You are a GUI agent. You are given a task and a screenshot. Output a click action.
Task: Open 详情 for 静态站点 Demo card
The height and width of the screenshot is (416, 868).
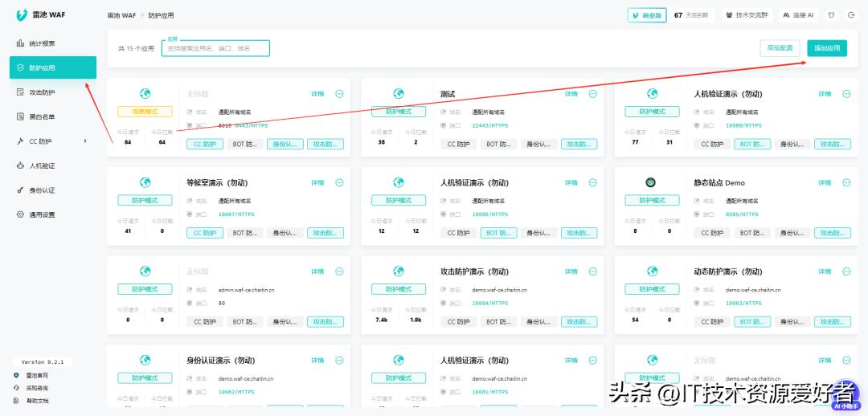click(825, 182)
